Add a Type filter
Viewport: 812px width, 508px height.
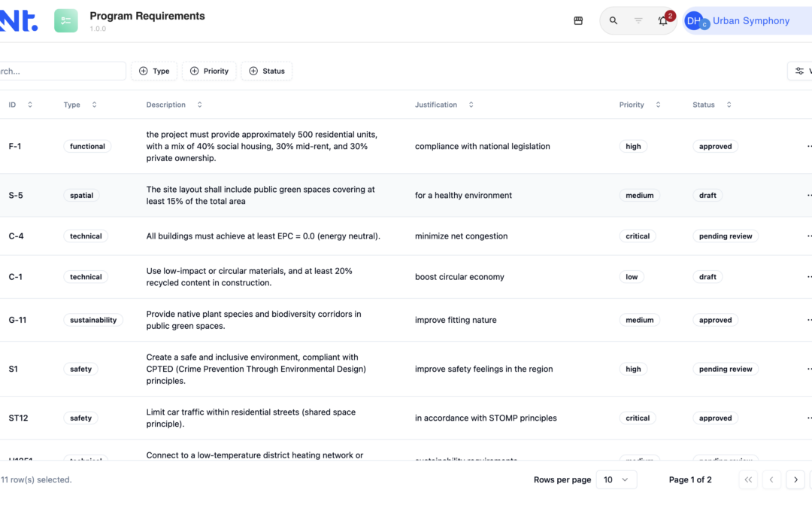point(154,71)
